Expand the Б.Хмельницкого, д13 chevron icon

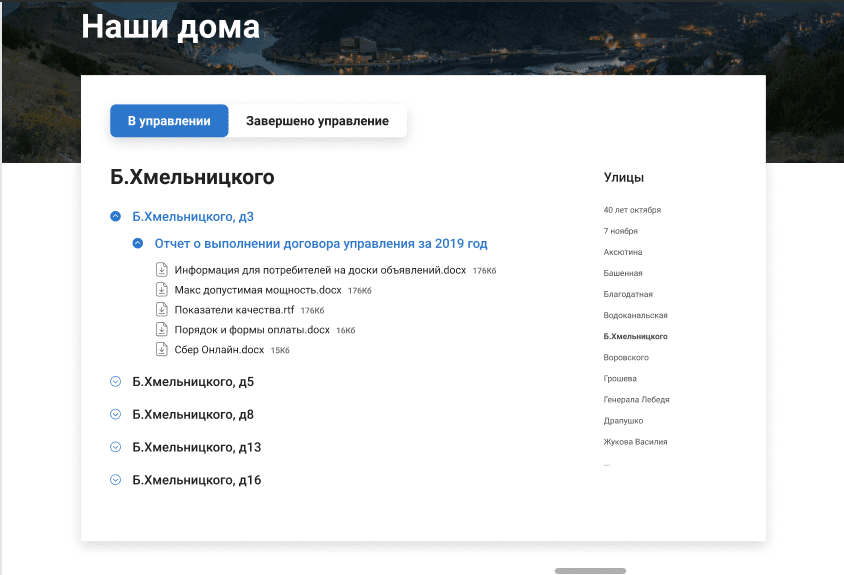point(116,447)
